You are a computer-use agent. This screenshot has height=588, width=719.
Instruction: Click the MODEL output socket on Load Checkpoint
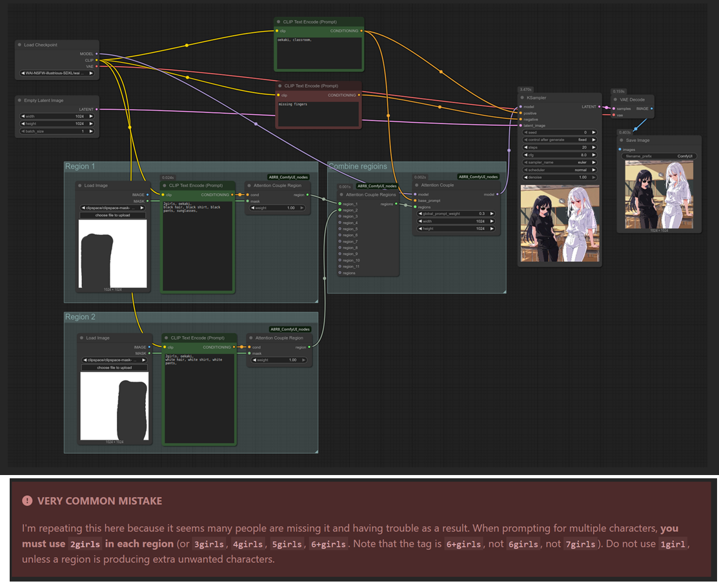pyautogui.click(x=97, y=54)
